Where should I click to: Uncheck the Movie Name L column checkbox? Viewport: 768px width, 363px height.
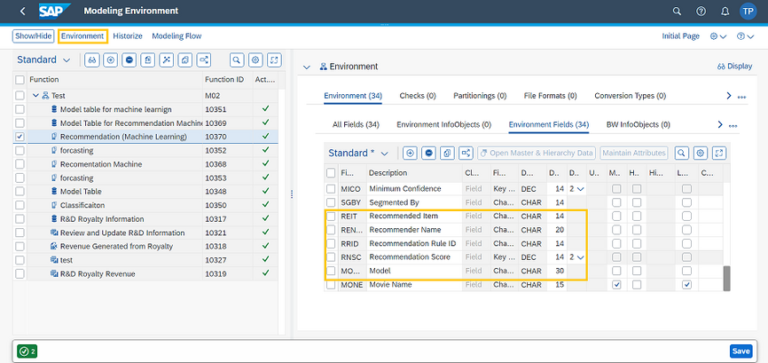(x=687, y=285)
